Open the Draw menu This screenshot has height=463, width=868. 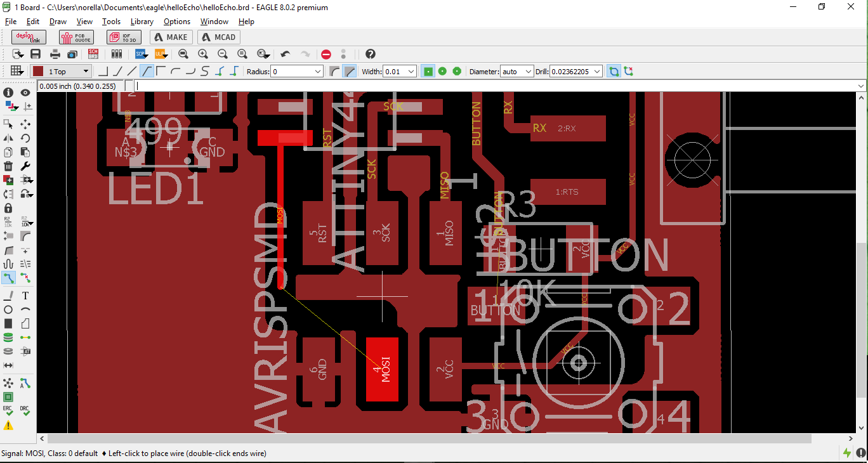(x=58, y=22)
